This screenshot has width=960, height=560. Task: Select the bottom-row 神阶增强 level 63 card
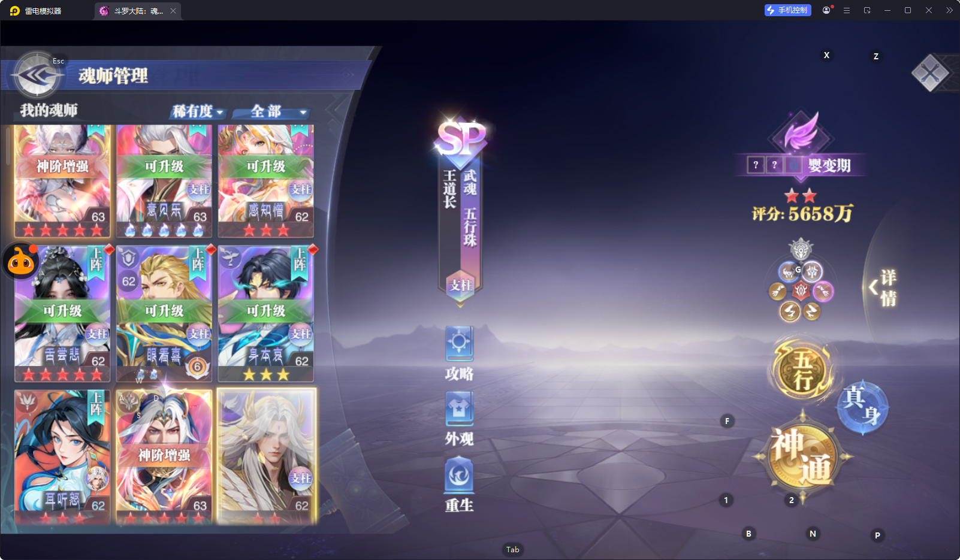coord(164,458)
